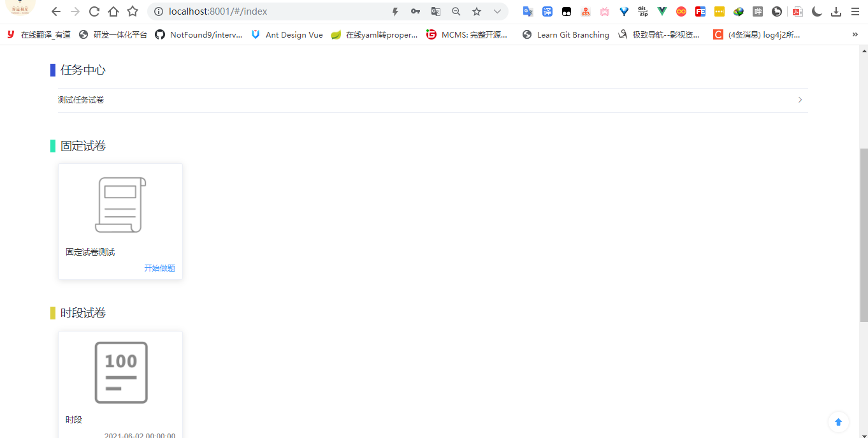868x438 pixels.
Task: Click the lightning bolt icon in address bar
Action: (x=395, y=11)
